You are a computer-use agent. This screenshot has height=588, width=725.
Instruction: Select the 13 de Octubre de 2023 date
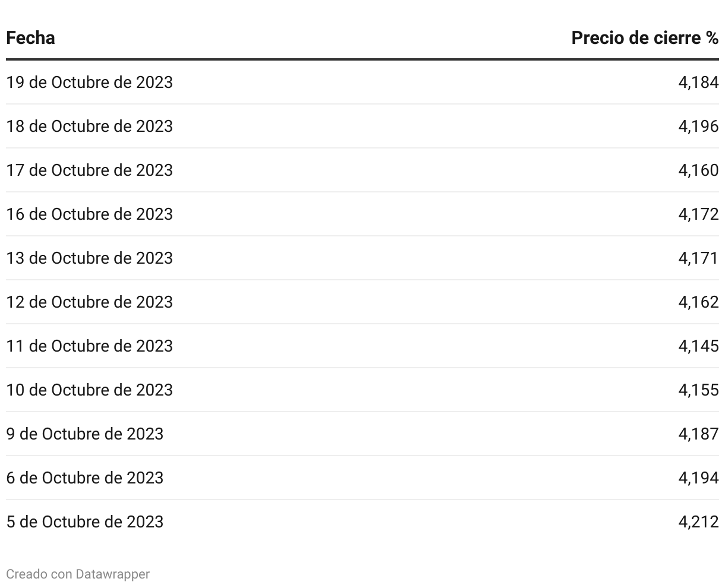[x=89, y=258]
